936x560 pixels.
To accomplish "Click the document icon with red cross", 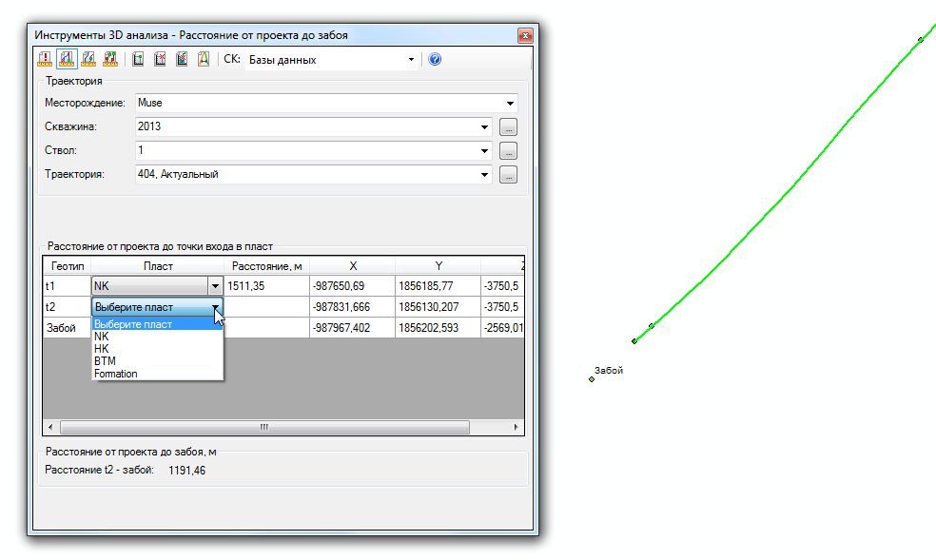I will point(160,59).
